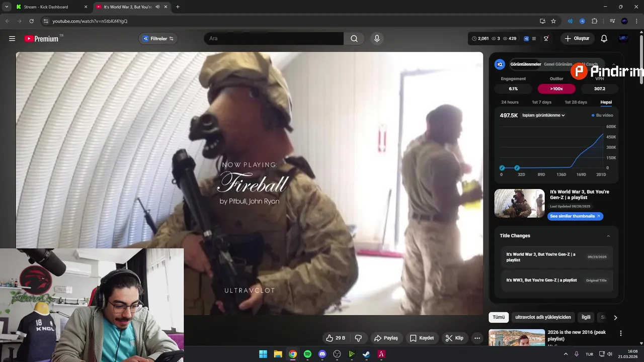This screenshot has height=362, width=644.
Task: Open Spotify from the taskbar
Action: pos(307,354)
